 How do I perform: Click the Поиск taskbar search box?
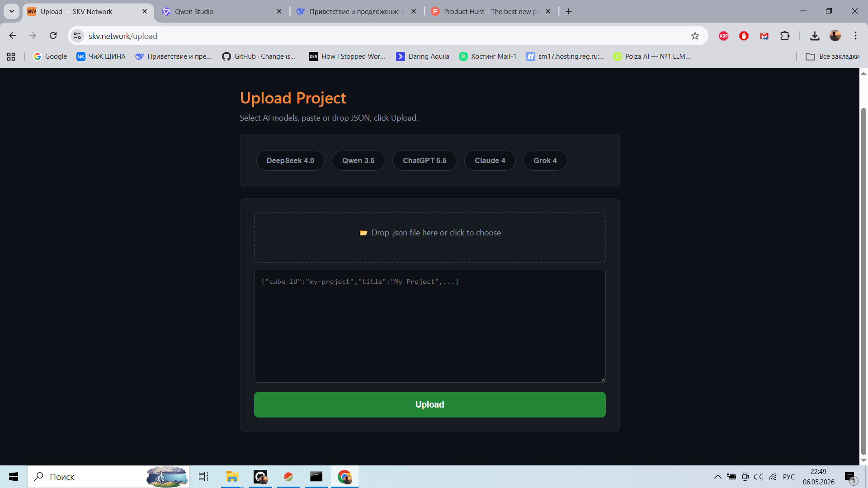pos(108,477)
